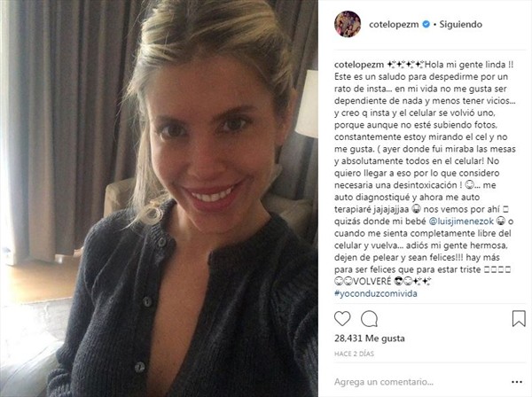Click the HACE 2 DÍAS timestamp
This screenshot has width=532, height=397.
point(354,354)
